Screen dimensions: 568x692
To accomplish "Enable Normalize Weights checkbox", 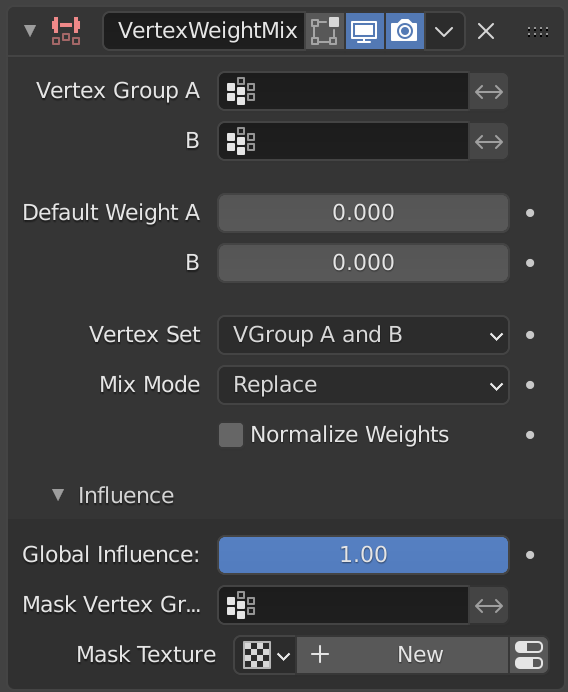I will coord(231,435).
